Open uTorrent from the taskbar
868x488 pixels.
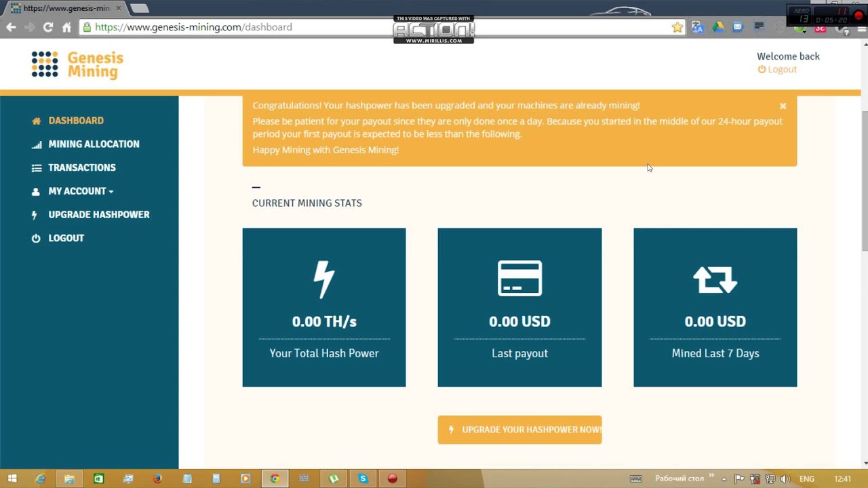pos(334,479)
